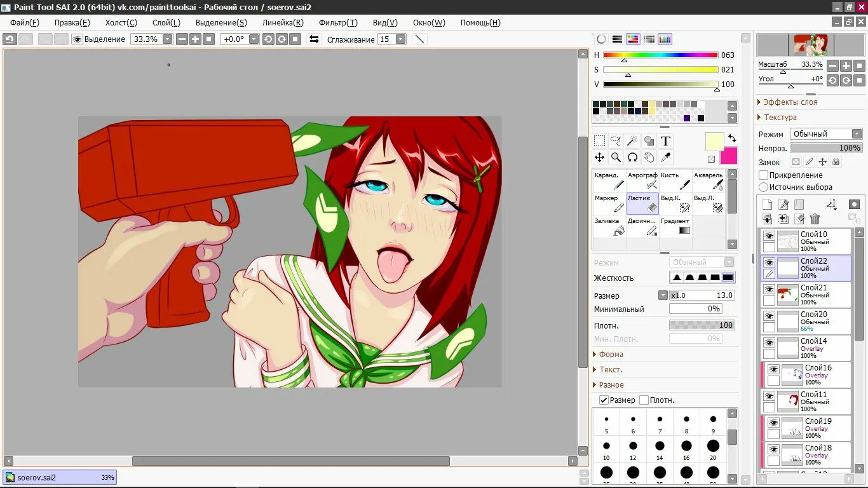Image resolution: width=868 pixels, height=488 pixels.
Task: Choose the Двоичн... binary pen tool
Action: click(x=642, y=226)
